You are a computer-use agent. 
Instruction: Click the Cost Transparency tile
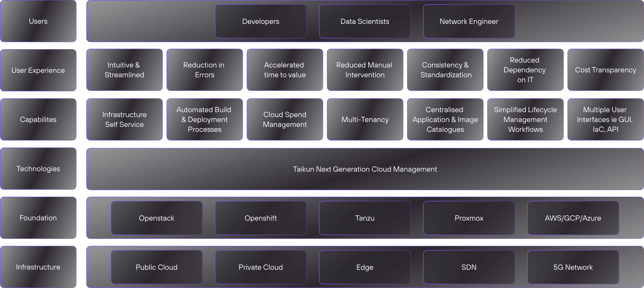point(605,70)
